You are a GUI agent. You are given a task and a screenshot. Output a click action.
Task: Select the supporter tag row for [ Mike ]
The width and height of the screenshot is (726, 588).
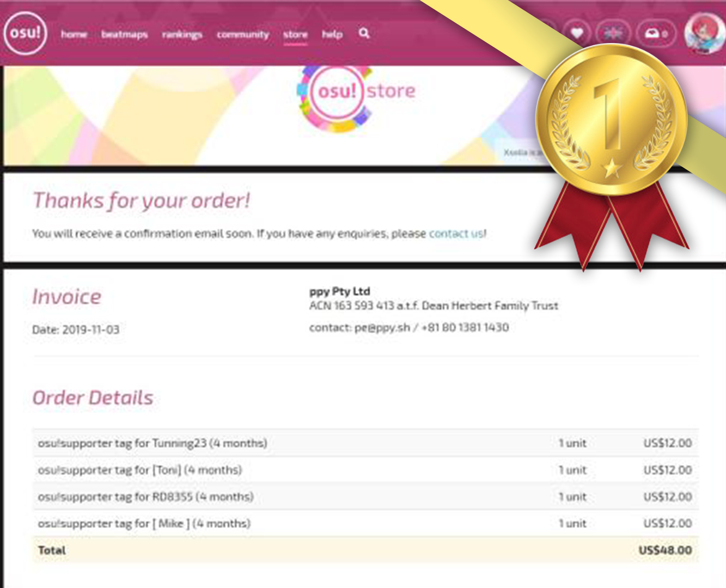(365, 523)
